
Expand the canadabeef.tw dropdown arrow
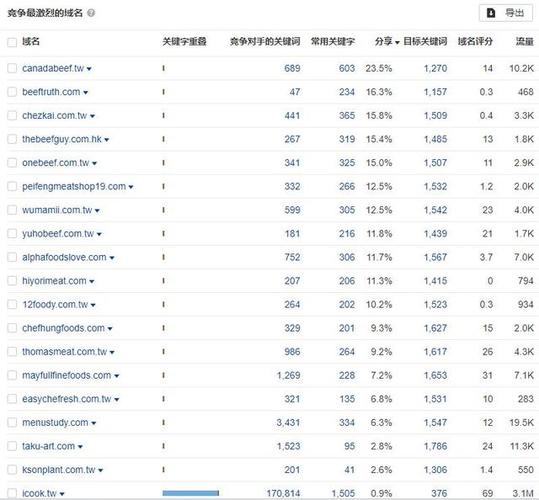(x=89, y=69)
